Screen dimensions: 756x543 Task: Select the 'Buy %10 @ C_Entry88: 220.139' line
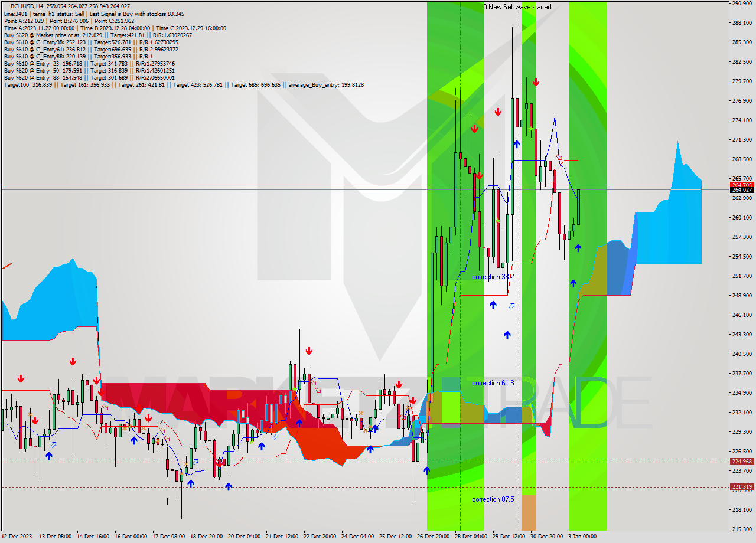tap(78, 56)
